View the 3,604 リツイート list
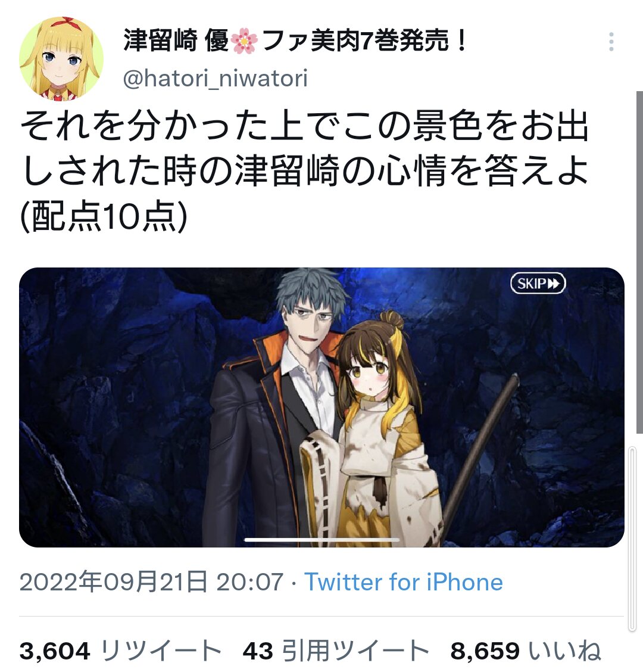 point(120,651)
